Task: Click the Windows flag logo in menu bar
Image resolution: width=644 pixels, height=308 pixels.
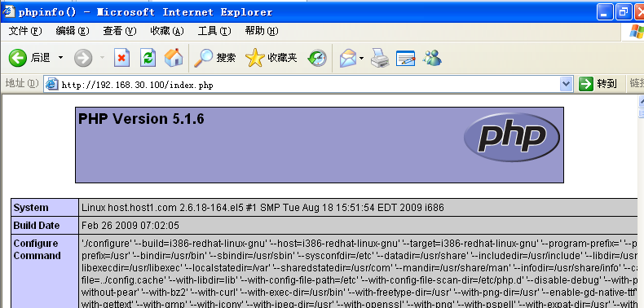Action: [x=636, y=32]
